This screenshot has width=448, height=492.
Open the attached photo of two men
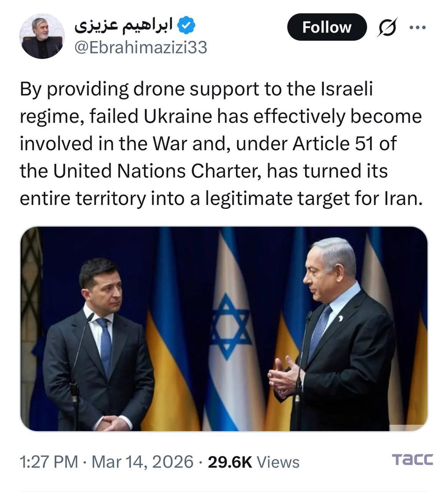click(x=224, y=329)
